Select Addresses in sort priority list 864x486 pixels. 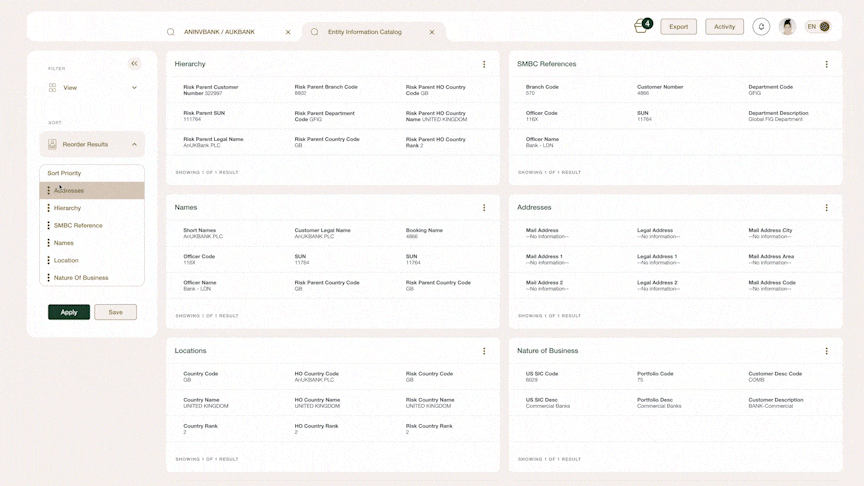coord(92,191)
